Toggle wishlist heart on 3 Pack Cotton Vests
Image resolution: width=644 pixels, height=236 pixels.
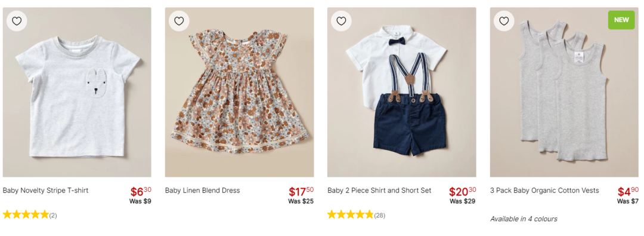504,21
